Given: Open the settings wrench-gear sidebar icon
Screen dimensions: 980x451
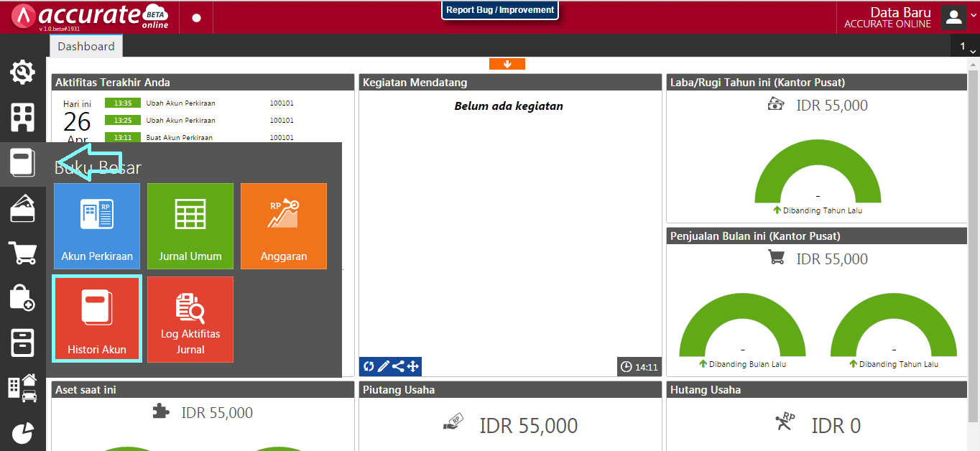Looking at the screenshot, I should click(x=22, y=72).
